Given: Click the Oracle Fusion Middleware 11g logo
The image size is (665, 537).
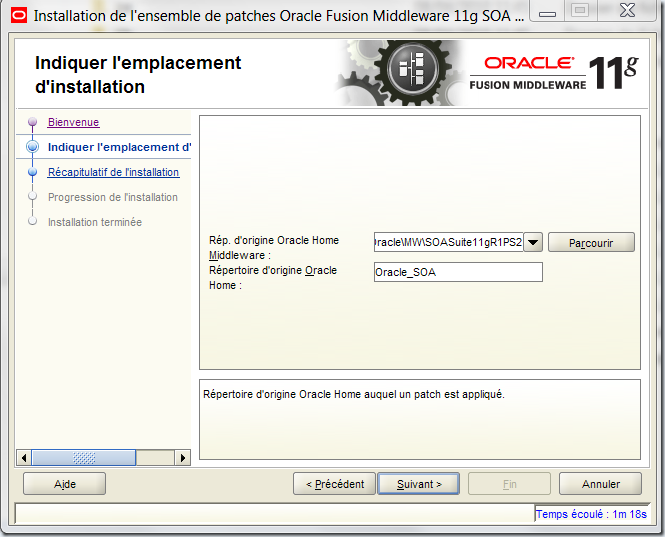Looking at the screenshot, I should pos(554,73).
